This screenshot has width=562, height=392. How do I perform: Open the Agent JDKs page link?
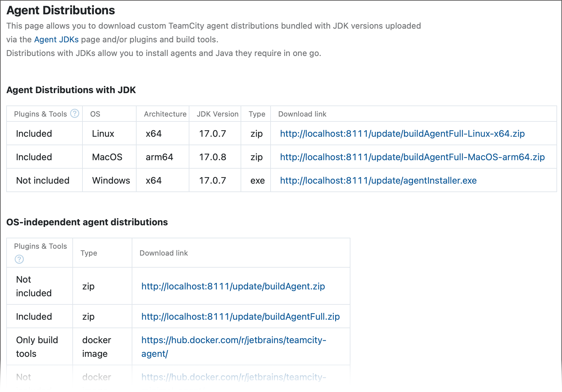[56, 39]
